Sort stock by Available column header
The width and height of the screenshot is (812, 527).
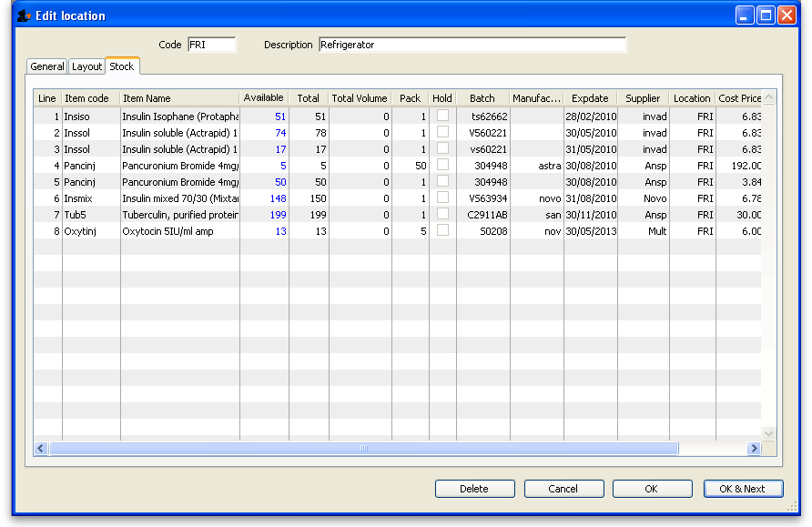[x=264, y=98]
